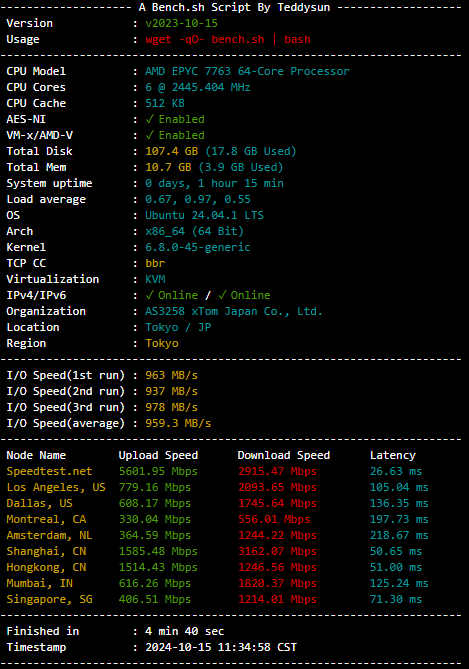Click the load average 0.67, 0.97, 0.55
Image resolution: width=469 pixels, height=669 pixels.
pyautogui.click(x=198, y=199)
